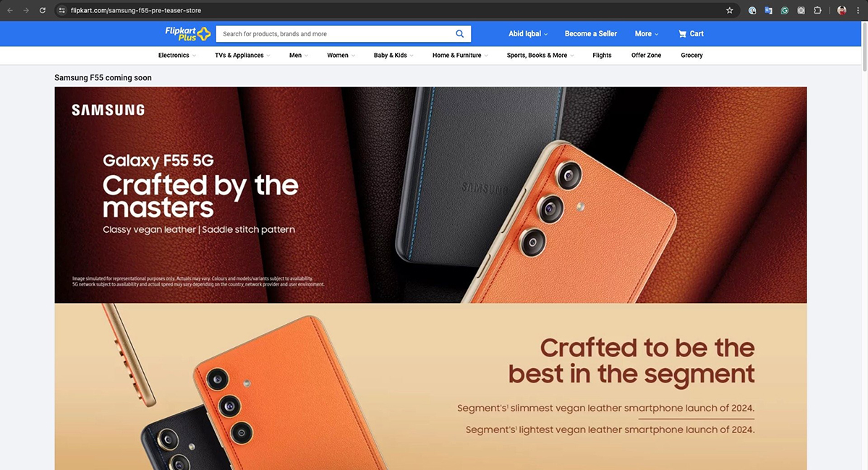
Task: Open the TVs & Appliances category
Action: (x=242, y=56)
